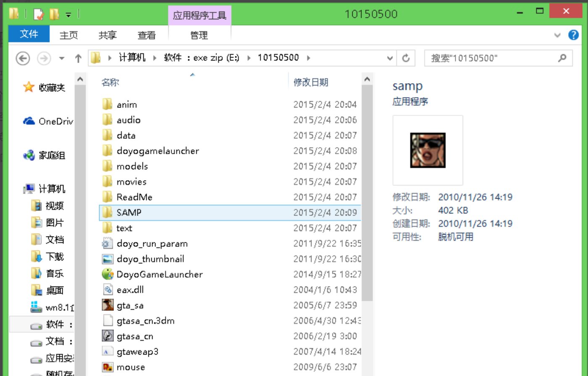The image size is (588, 376).
Task: Select the mouse file icon
Action: coord(108,367)
